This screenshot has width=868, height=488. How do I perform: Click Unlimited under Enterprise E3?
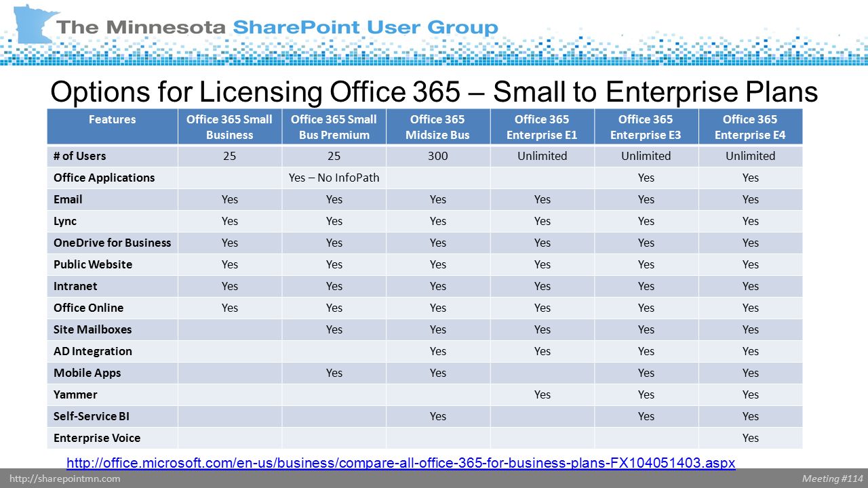click(x=646, y=156)
